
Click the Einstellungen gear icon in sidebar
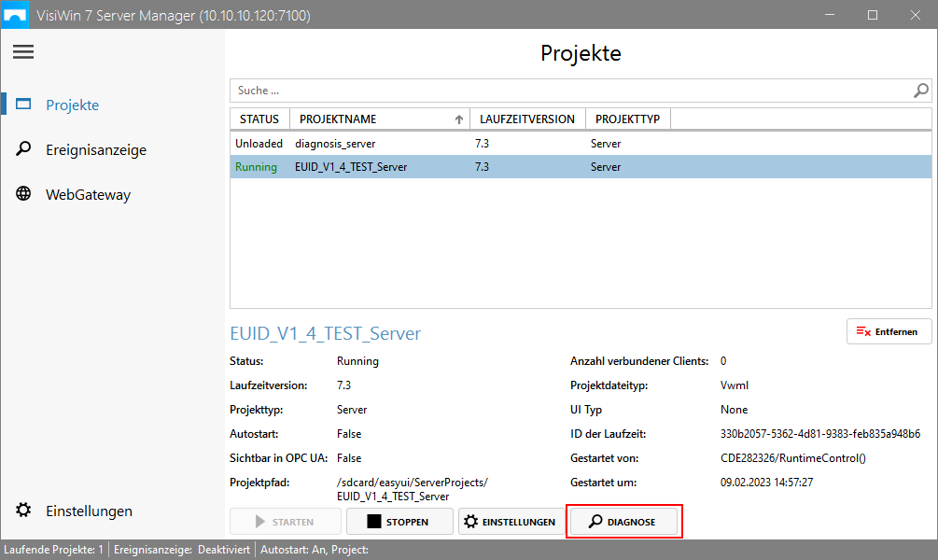point(24,511)
